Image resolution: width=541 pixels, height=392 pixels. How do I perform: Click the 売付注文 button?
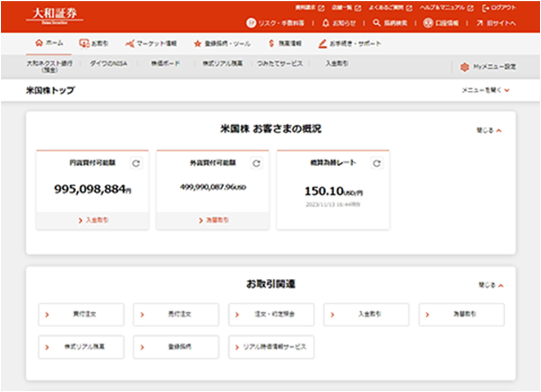[176, 314]
